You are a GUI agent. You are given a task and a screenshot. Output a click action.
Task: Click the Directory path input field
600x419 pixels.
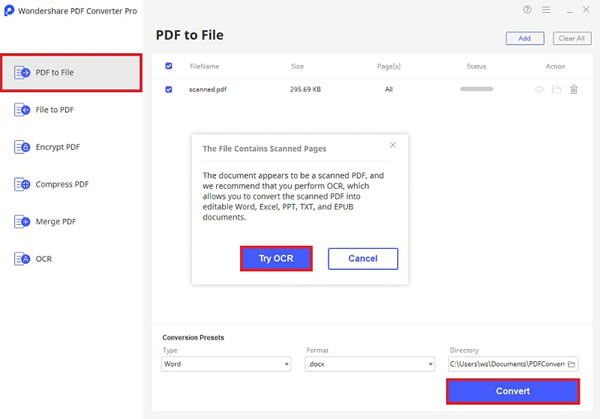tap(513, 364)
